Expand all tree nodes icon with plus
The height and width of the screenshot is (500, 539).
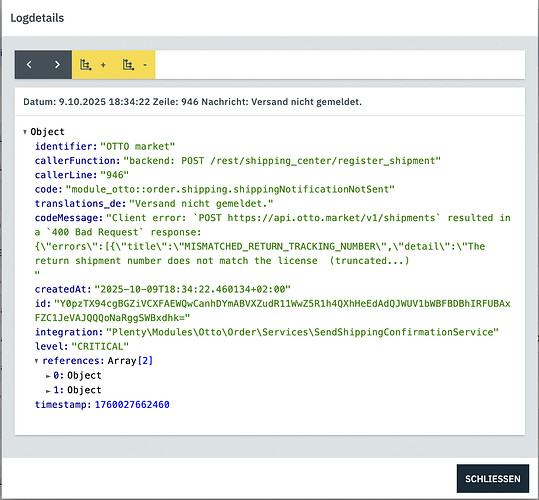[93, 65]
